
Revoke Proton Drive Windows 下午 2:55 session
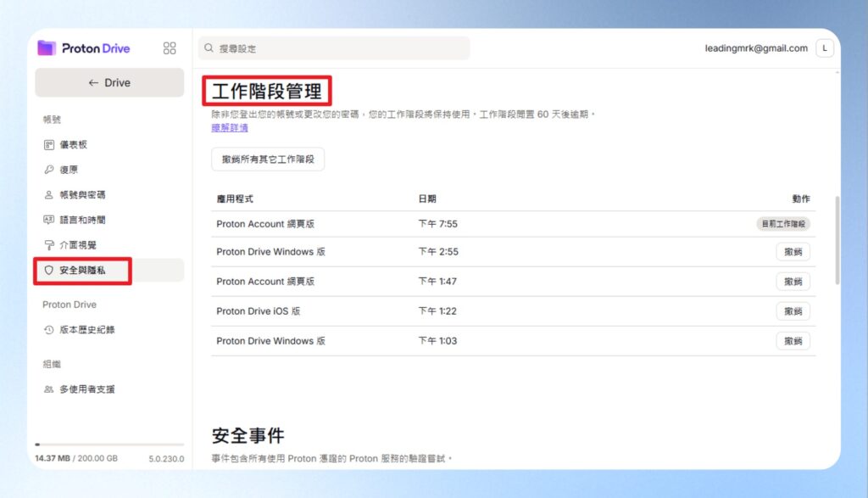tap(793, 251)
